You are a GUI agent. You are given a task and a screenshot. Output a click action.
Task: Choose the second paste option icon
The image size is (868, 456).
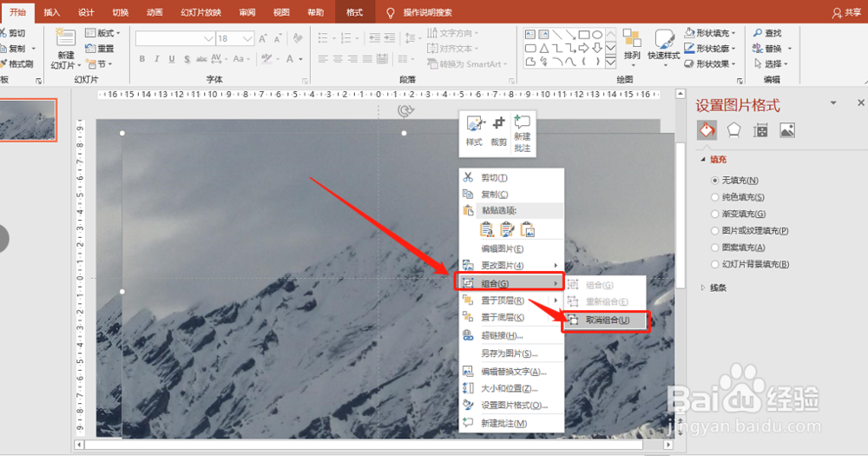pyautogui.click(x=507, y=229)
